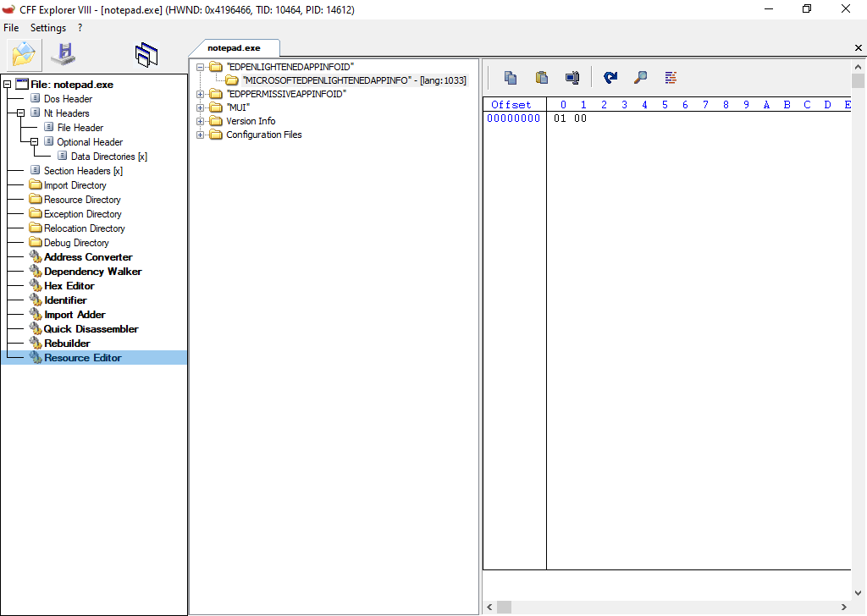Collapse the File: notepad.exe root node
The image size is (867, 616).
(x=7, y=85)
